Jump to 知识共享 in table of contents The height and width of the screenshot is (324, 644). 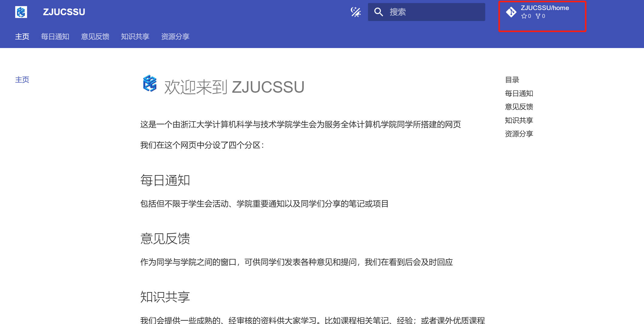point(519,120)
